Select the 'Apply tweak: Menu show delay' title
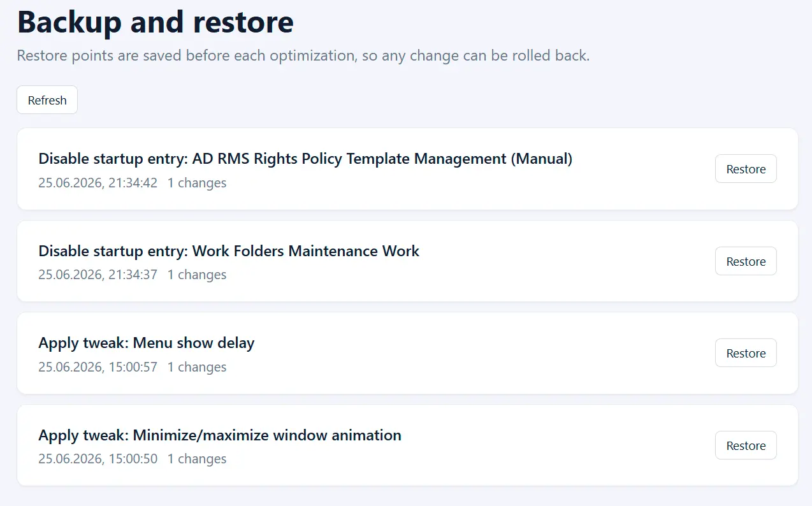 (x=147, y=343)
